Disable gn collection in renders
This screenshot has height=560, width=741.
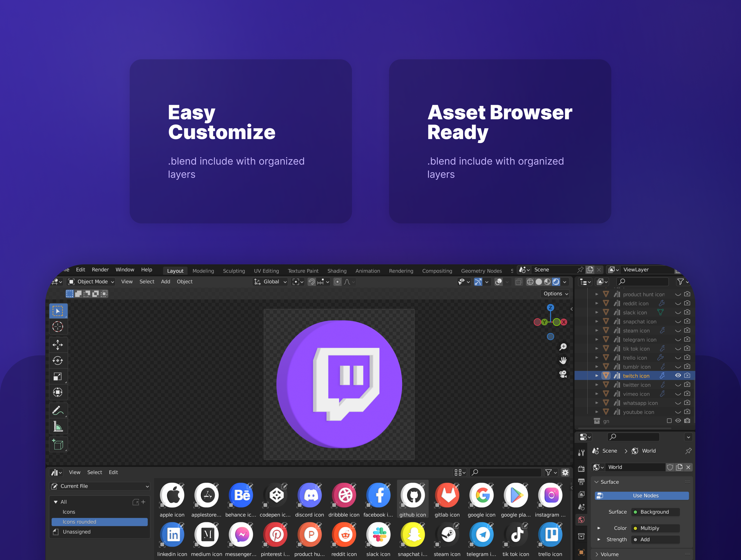[687, 421]
